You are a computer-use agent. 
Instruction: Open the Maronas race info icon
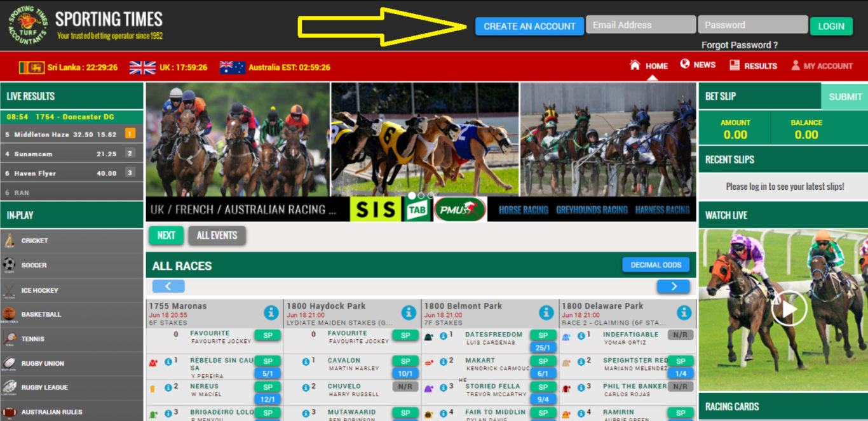point(271,312)
